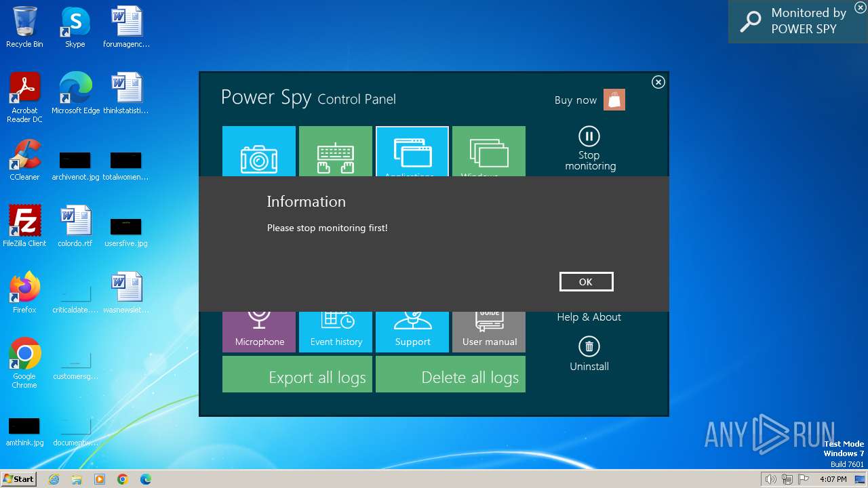Open the Start menu
The height and width of the screenshot is (488, 868).
(x=19, y=479)
